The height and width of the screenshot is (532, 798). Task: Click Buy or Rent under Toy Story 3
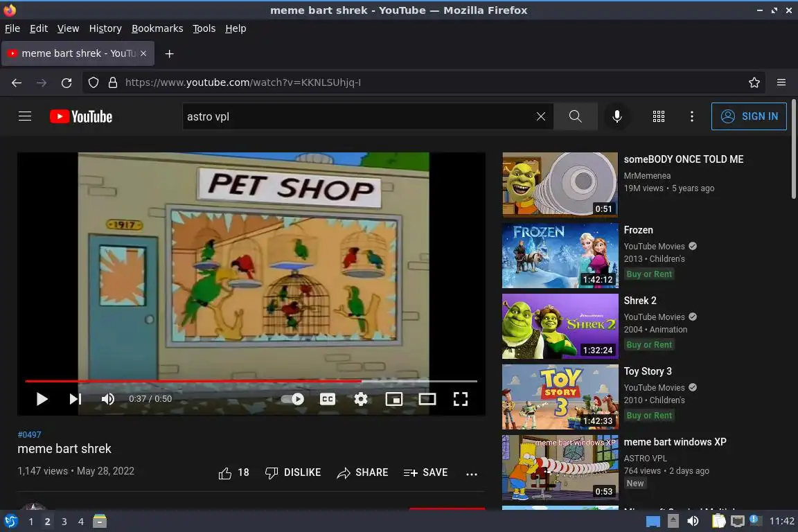(x=649, y=416)
